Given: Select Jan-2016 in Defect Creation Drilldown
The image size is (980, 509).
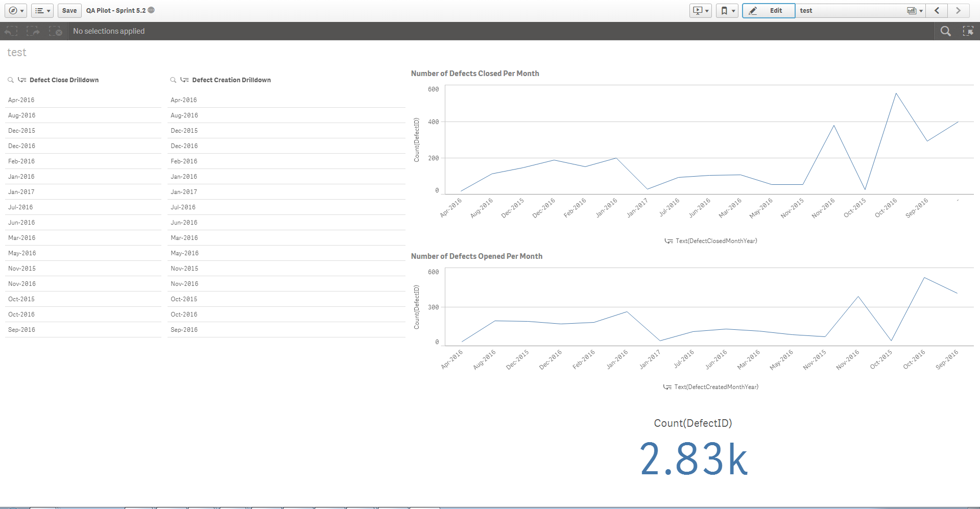Looking at the screenshot, I should tap(286, 177).
